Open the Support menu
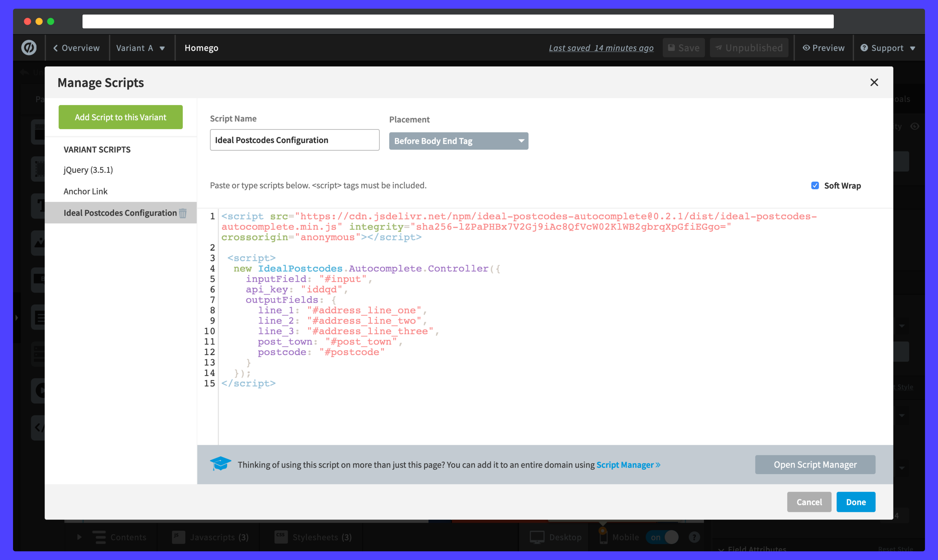The width and height of the screenshot is (938, 560). [x=887, y=48]
